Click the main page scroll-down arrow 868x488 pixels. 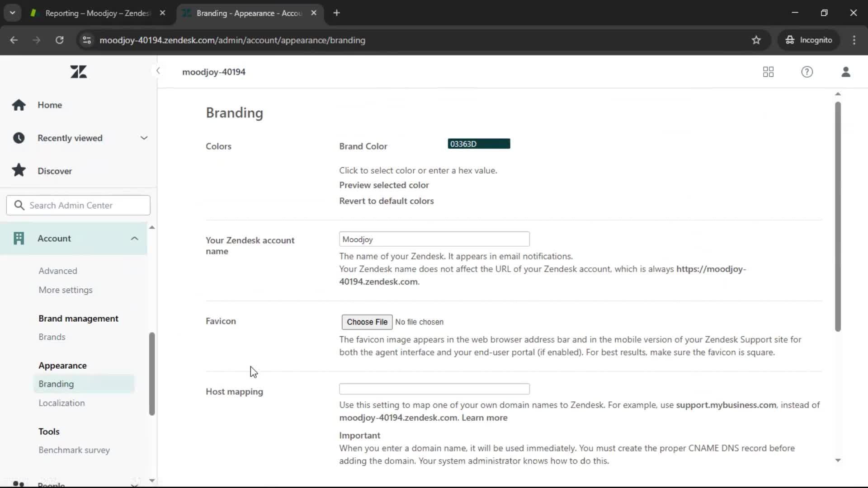pyautogui.click(x=838, y=460)
